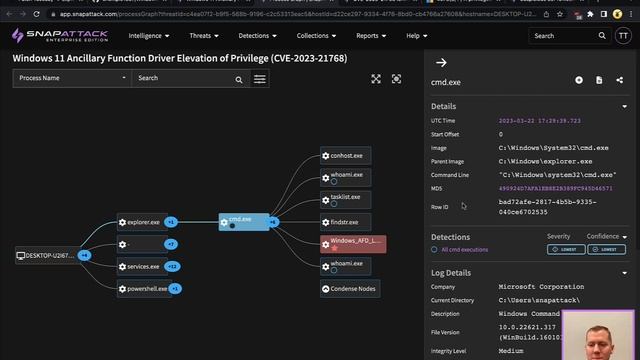Open the TT user avatar menu
This screenshot has height=360, width=640.
(x=623, y=36)
